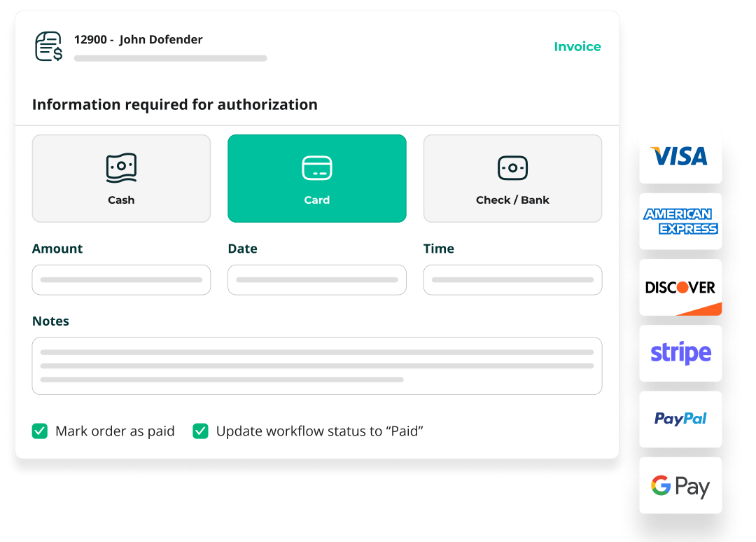The height and width of the screenshot is (542, 756).
Task: Click the Check / Bank label text
Action: point(512,200)
